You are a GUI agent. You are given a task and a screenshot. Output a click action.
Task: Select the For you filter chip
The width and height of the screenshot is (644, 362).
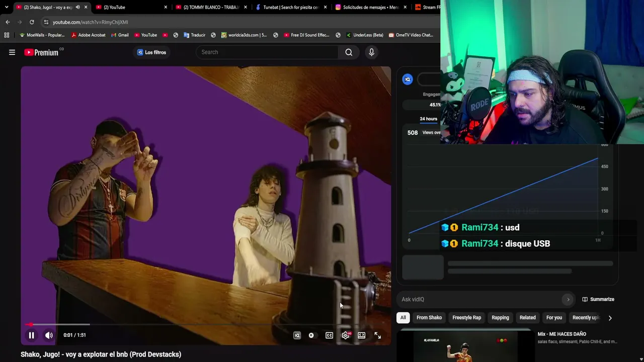click(554, 318)
